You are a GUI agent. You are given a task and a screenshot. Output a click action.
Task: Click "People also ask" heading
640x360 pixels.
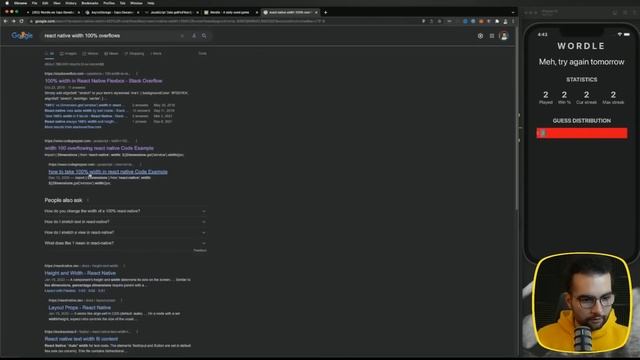click(63, 200)
